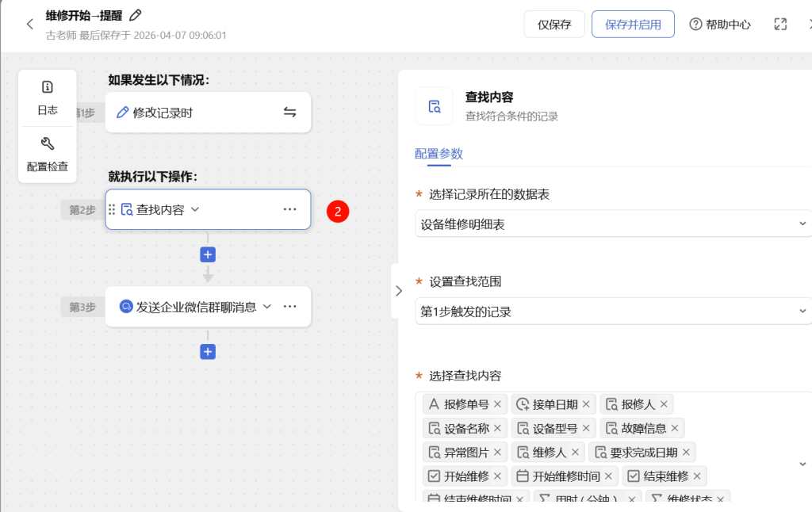Select the 修改记录时 trigger card
Viewport: 812px width, 512px height.
[x=208, y=113]
